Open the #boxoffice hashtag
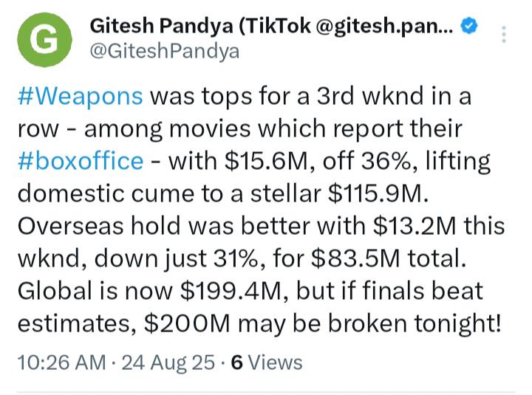This screenshot has width=532, height=395. tap(81, 161)
